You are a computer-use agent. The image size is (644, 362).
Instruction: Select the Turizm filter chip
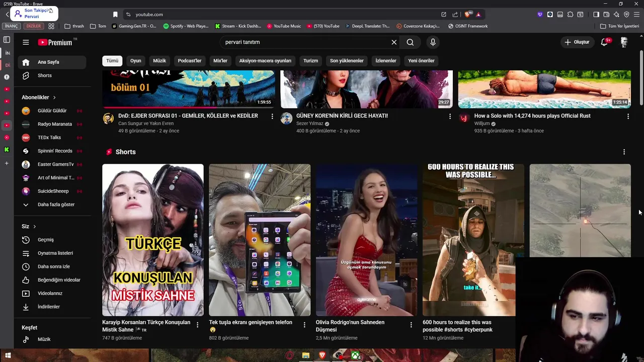pyautogui.click(x=310, y=61)
